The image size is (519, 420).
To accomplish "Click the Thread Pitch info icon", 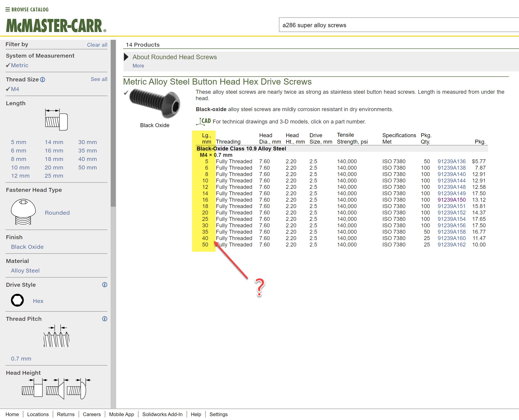I will click(x=104, y=319).
